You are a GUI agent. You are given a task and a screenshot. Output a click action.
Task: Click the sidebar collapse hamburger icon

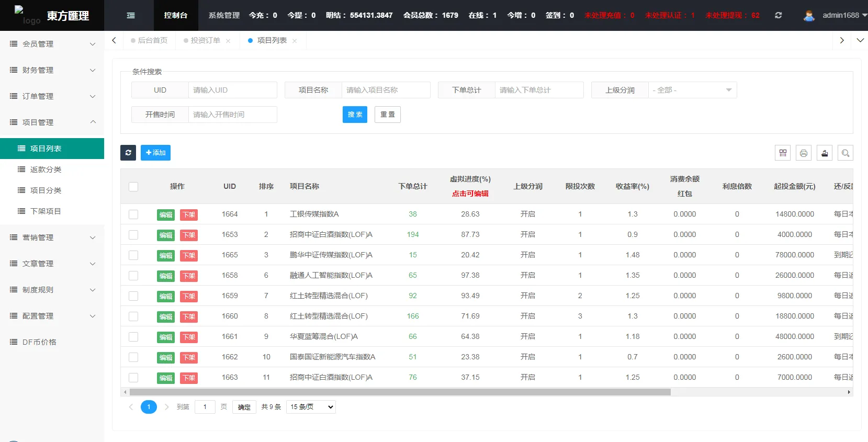pyautogui.click(x=131, y=16)
